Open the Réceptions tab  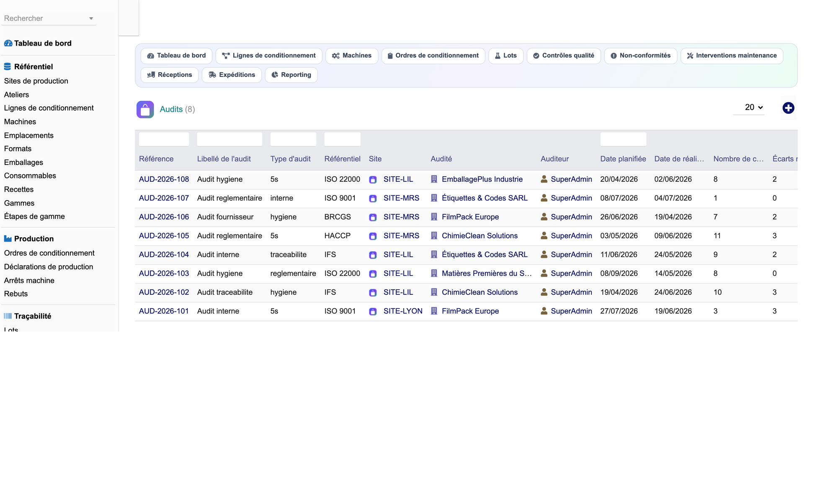(x=170, y=75)
